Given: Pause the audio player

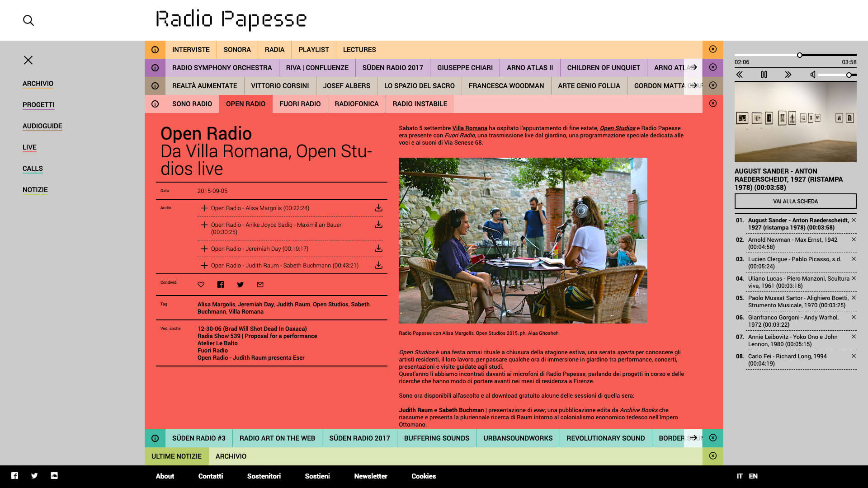Looking at the screenshot, I should 764,75.
